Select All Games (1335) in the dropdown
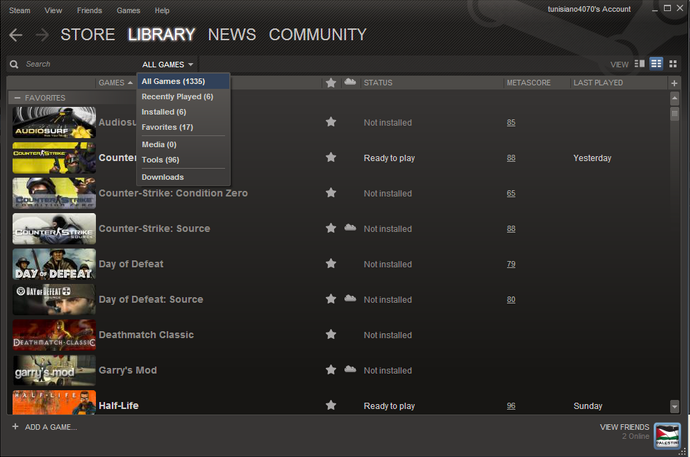Screen dimensions: 690x457 click(x=183, y=81)
